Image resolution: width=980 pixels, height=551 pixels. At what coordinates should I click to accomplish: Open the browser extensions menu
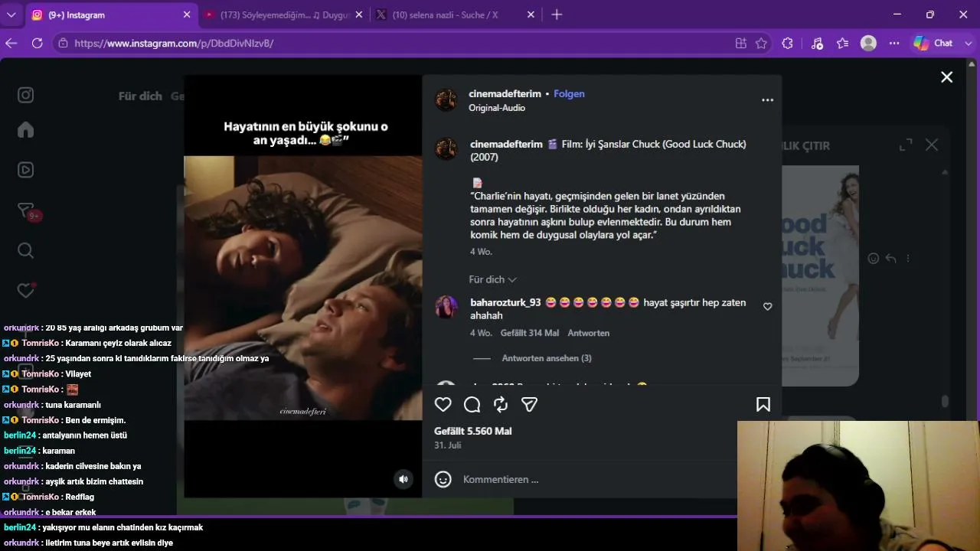[x=787, y=44]
